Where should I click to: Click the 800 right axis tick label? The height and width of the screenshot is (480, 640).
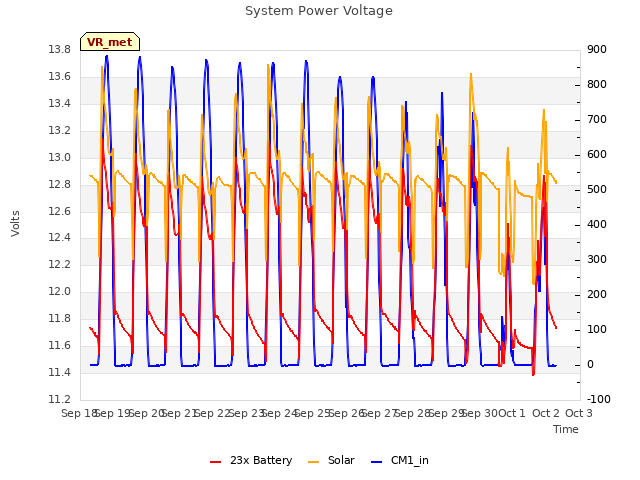click(x=597, y=84)
